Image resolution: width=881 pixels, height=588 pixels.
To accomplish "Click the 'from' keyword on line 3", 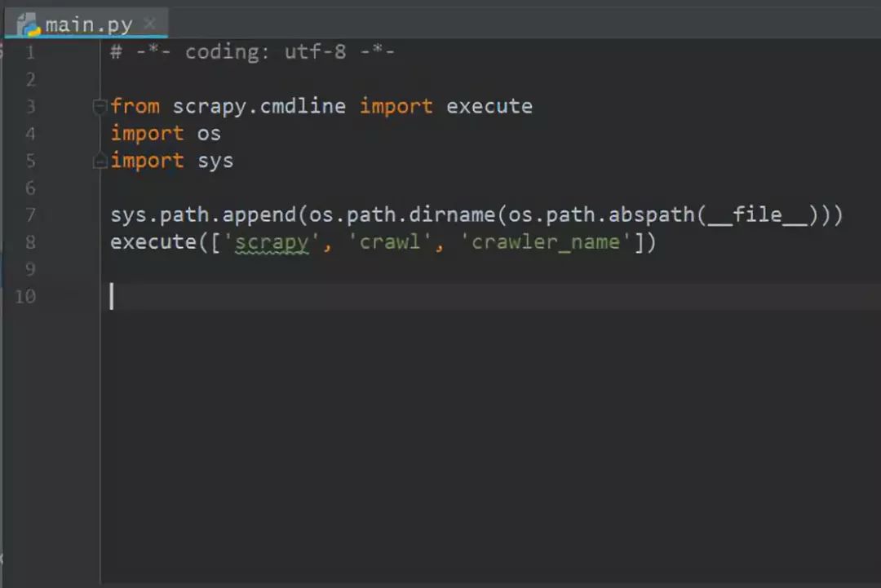I will (135, 106).
